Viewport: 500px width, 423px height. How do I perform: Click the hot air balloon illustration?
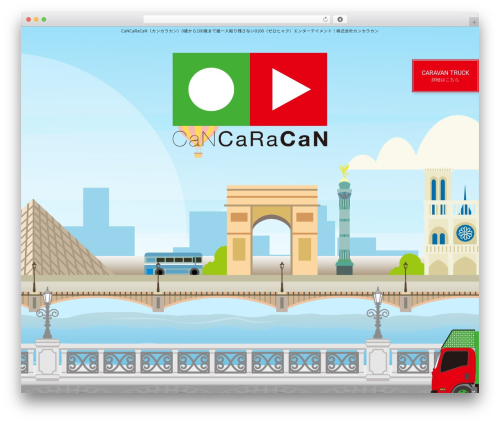198,142
